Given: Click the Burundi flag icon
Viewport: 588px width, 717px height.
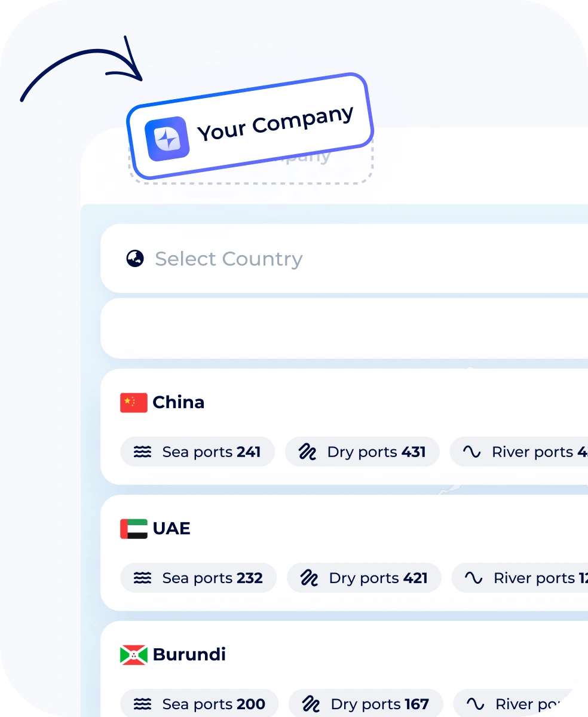Looking at the screenshot, I should (x=133, y=655).
